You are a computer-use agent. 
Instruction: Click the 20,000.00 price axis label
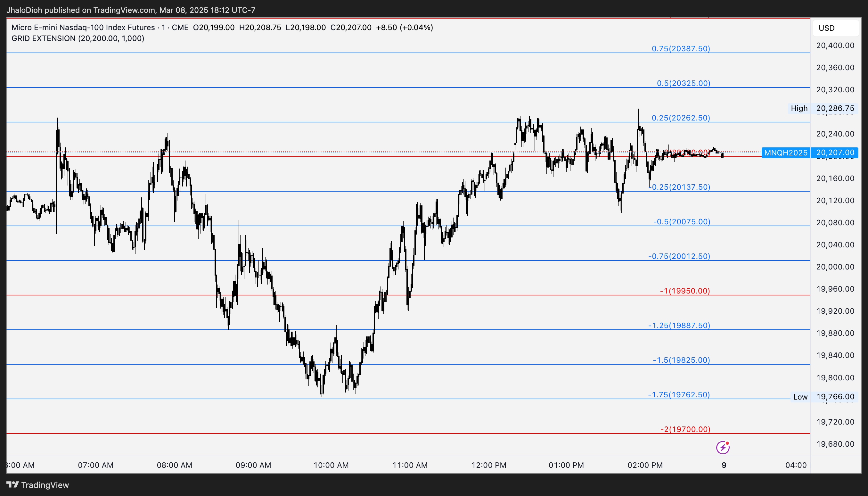coord(835,267)
